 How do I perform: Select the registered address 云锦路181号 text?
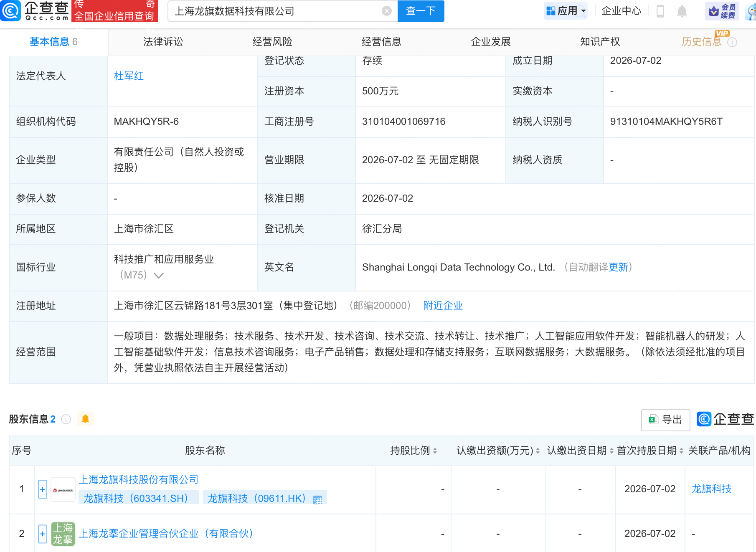(x=226, y=306)
